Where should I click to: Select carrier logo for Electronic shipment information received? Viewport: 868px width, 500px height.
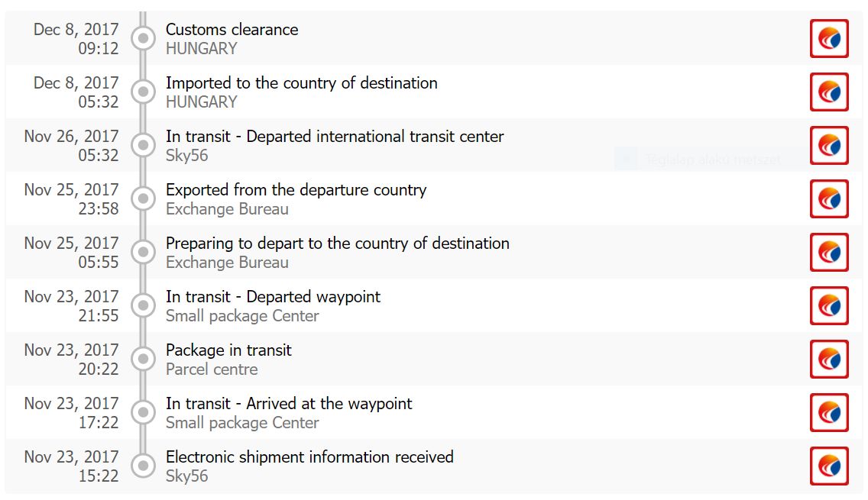[x=829, y=466]
